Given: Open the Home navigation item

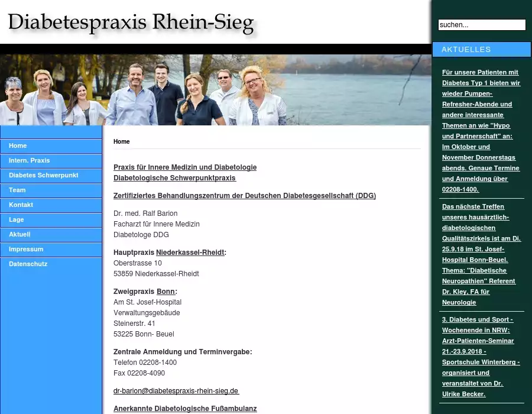Looking at the screenshot, I should click(x=18, y=146).
